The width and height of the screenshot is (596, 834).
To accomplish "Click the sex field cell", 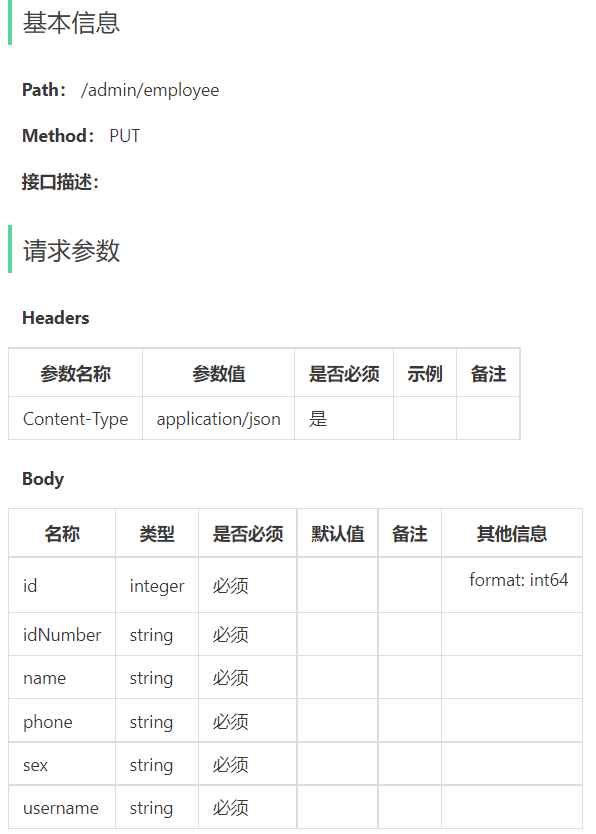I will [62, 765].
